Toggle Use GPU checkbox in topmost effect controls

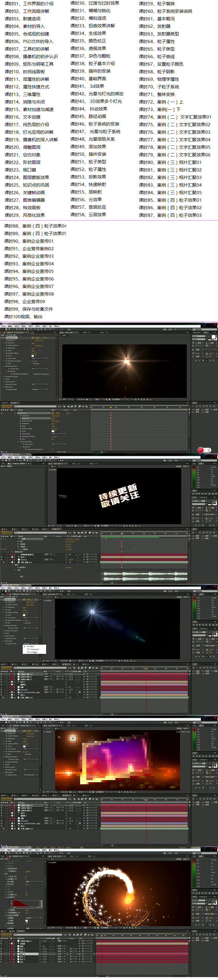coord(33,364)
